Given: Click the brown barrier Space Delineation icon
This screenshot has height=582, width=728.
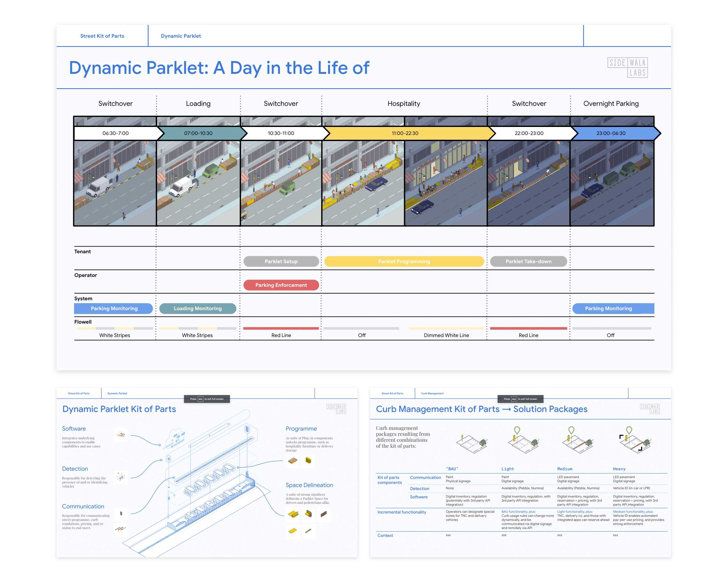Looking at the screenshot, I should [x=324, y=514].
